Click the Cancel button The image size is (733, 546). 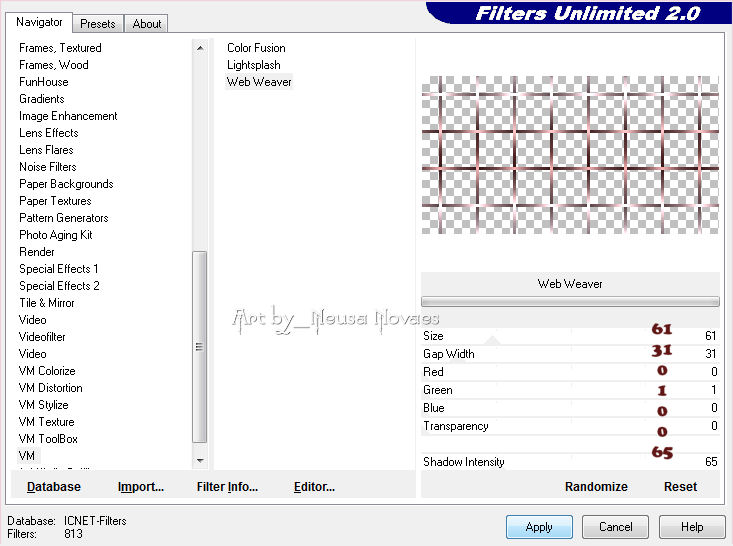(615, 527)
